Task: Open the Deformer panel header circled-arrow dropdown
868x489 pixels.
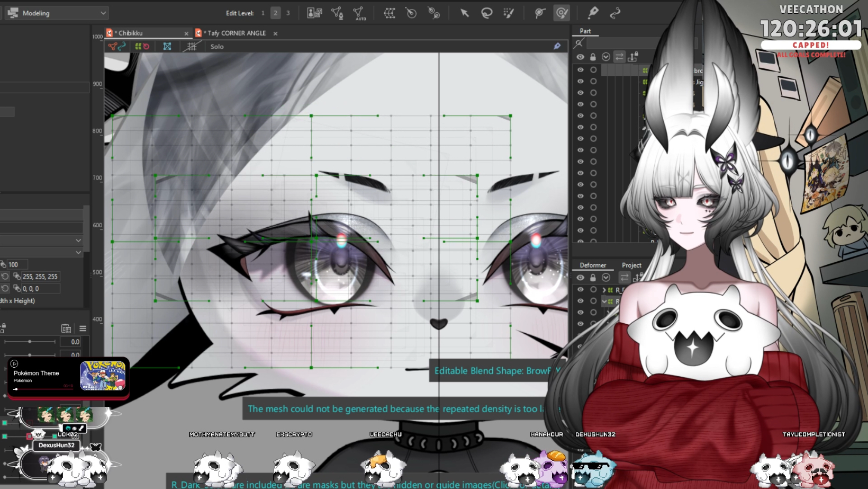Action: 606,277
